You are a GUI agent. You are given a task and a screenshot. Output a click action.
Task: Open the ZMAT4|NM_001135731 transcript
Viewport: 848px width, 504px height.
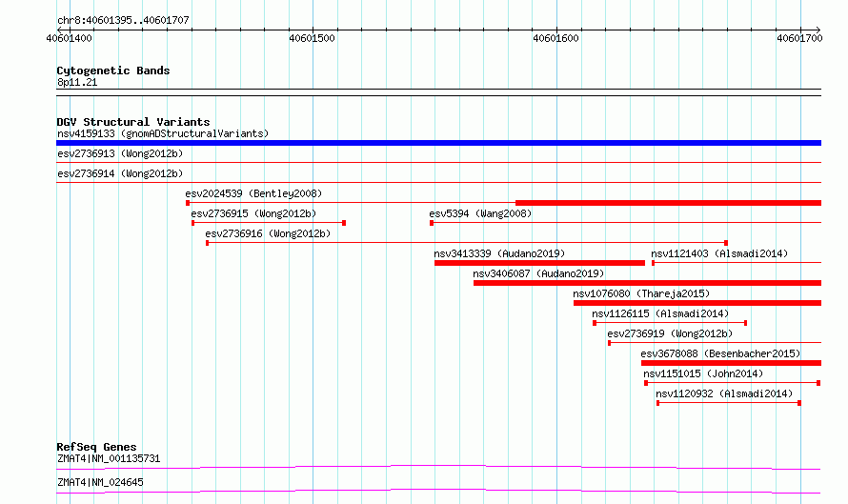point(109,458)
